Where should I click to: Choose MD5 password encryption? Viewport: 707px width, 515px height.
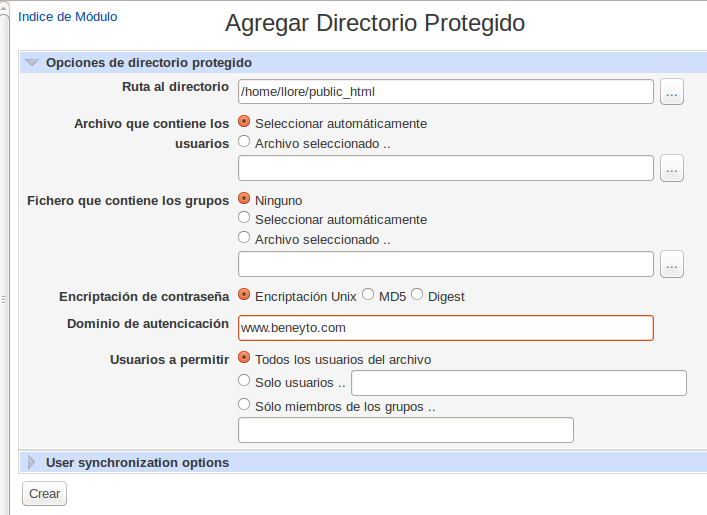(x=368, y=294)
